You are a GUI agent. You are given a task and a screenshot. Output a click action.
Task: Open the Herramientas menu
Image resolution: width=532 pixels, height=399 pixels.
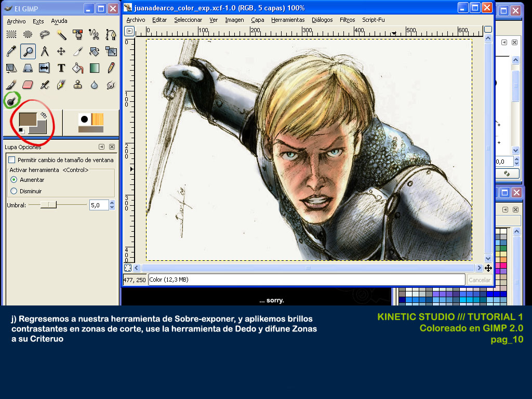tap(288, 20)
